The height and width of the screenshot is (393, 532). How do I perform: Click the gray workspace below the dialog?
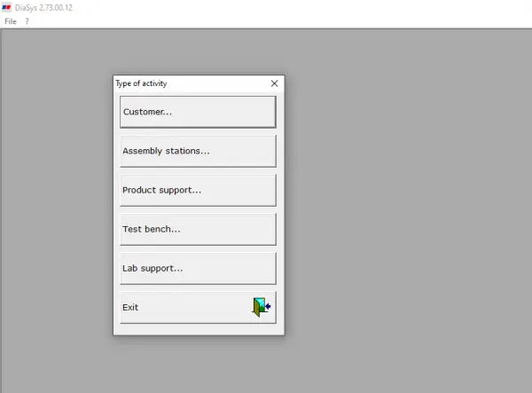(199, 365)
